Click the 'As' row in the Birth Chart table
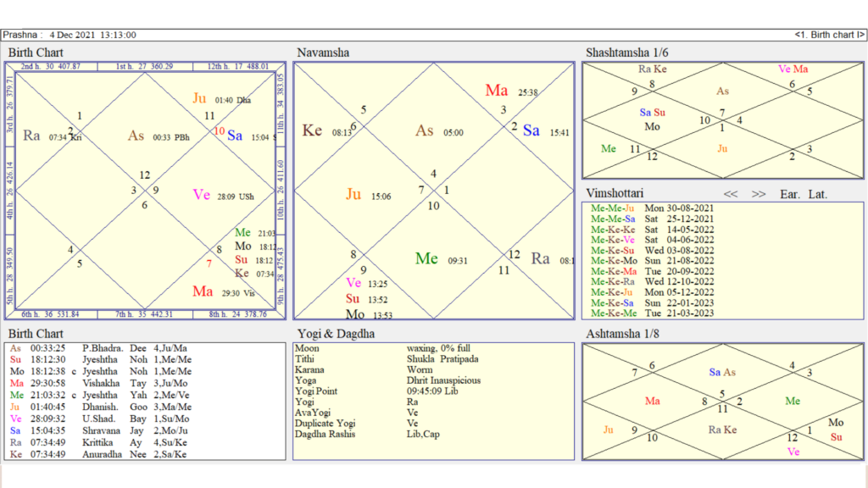868x488 pixels. point(145,348)
